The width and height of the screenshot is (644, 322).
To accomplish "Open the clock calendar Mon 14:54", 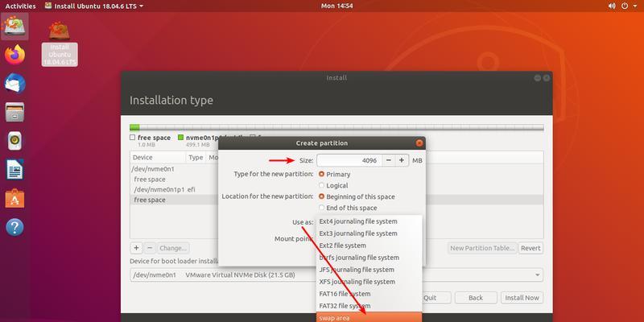I will [336, 6].
